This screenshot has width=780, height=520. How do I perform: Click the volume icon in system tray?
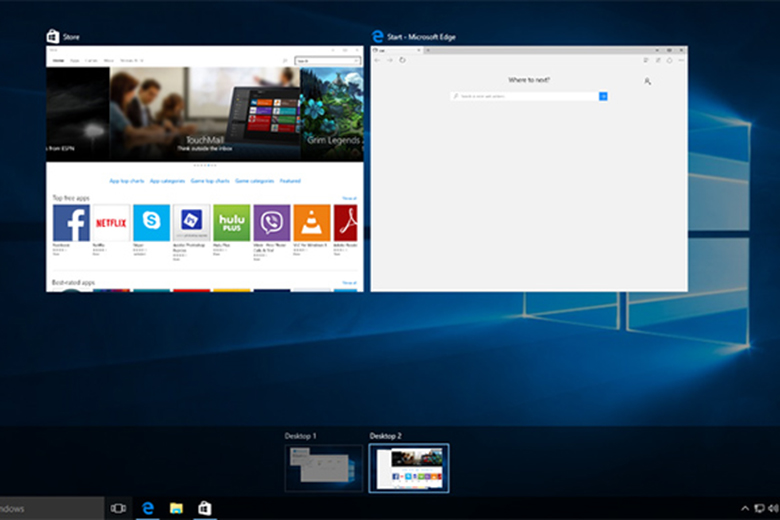[x=773, y=508]
